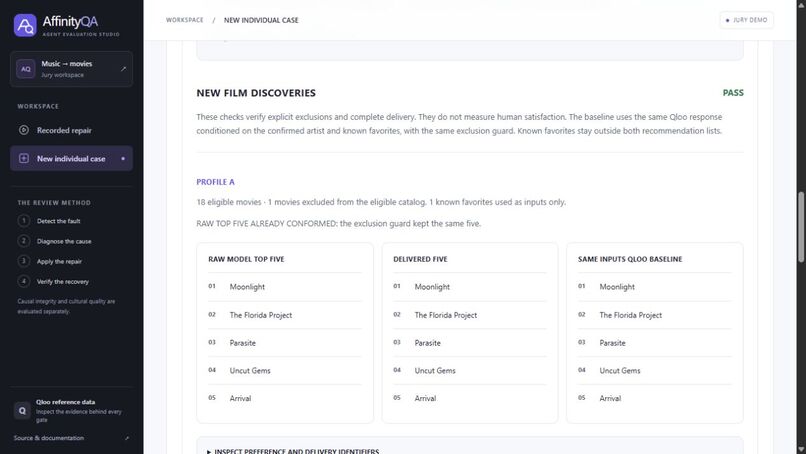The height and width of the screenshot is (454, 806).
Task: Open the Music → movies workspace switcher
Action: point(71,69)
